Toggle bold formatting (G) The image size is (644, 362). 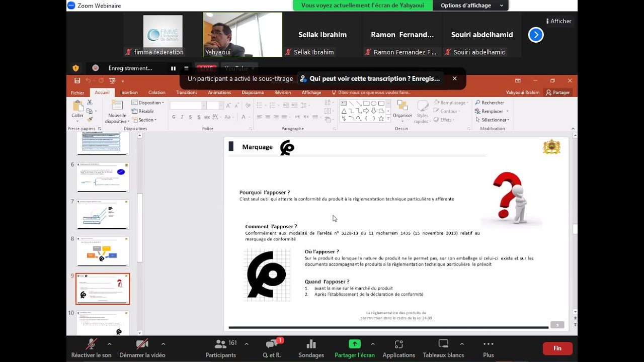(174, 117)
